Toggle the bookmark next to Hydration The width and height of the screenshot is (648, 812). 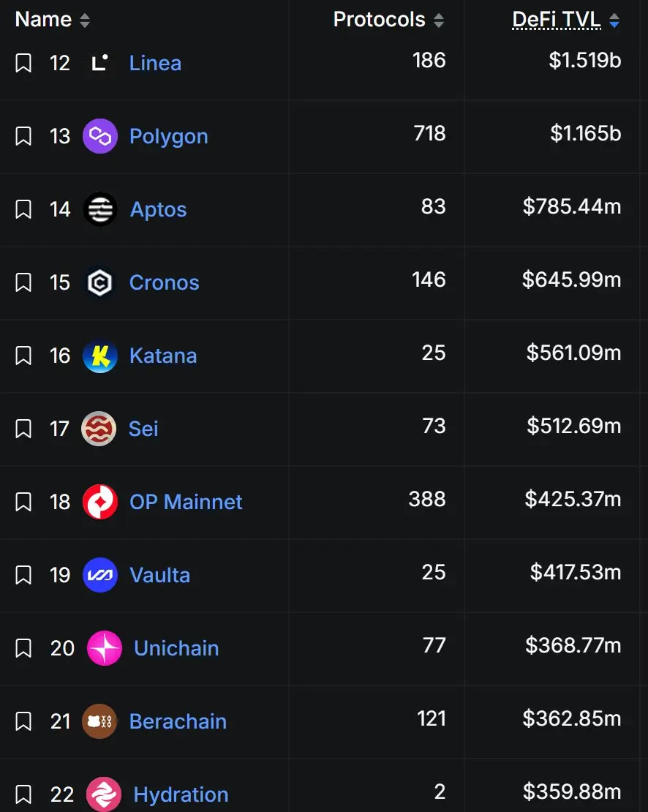(23, 794)
